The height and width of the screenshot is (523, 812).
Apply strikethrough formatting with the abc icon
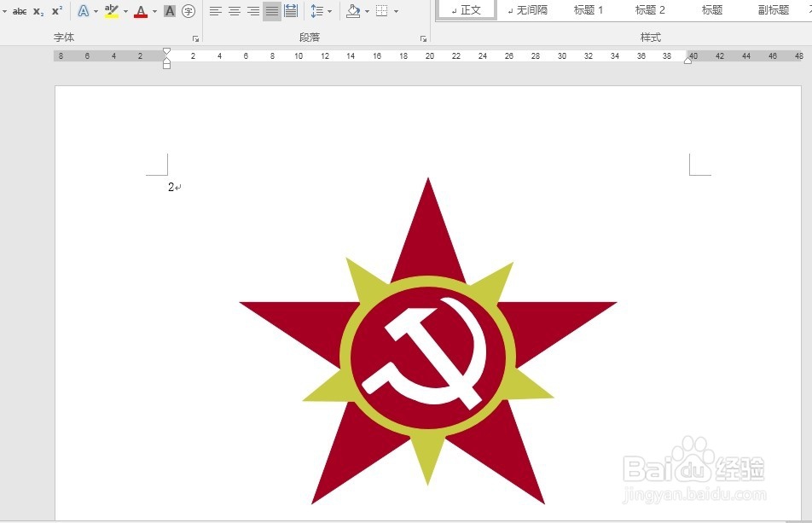pos(20,11)
